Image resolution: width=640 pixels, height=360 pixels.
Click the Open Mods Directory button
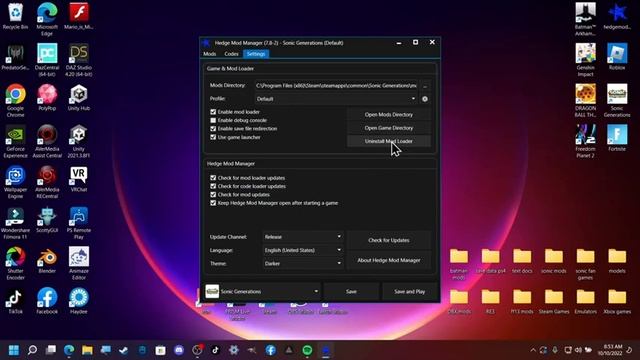(389, 115)
